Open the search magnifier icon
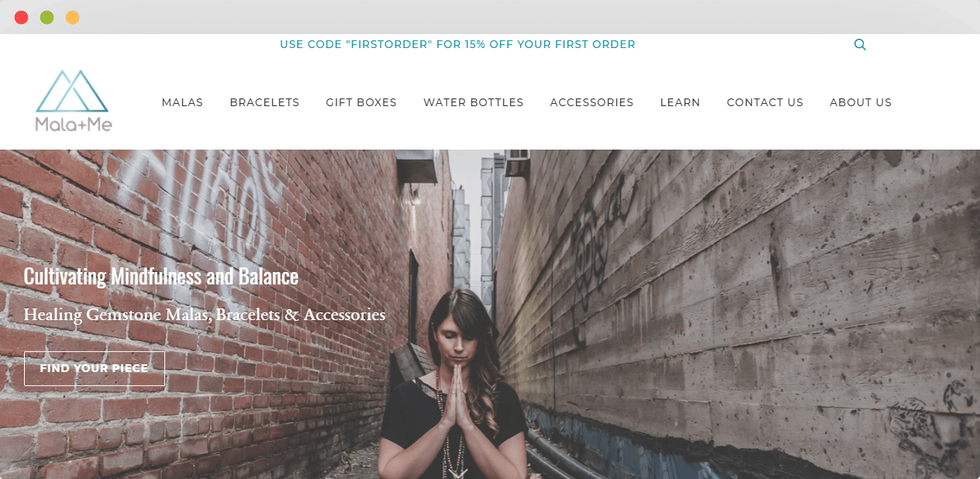This screenshot has height=479, width=980. coord(860,45)
